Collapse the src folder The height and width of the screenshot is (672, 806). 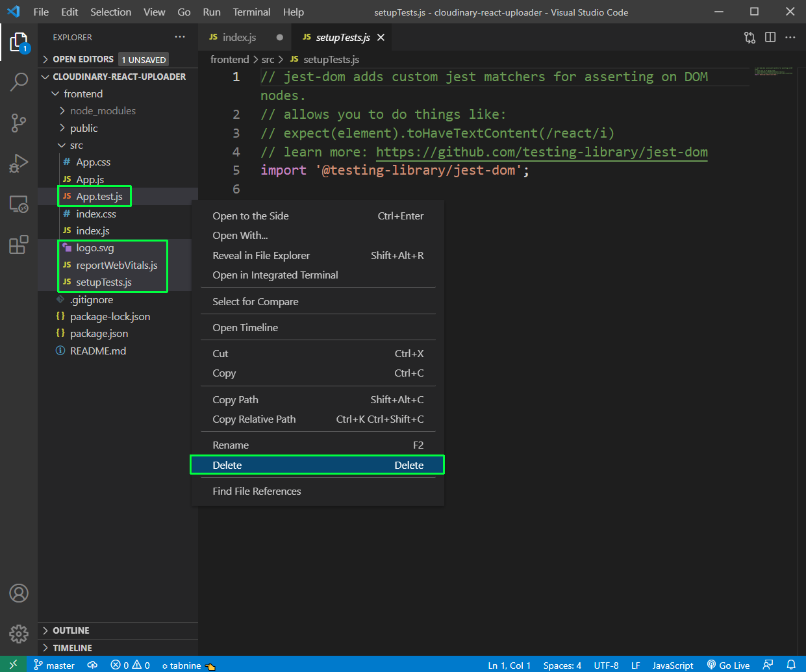tap(118, 145)
